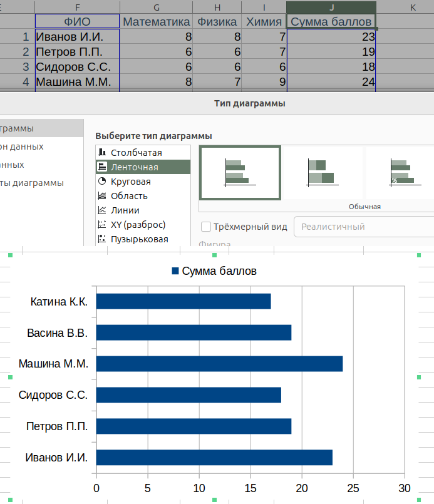Choose the Круговая pie chart icon
This screenshot has height=504, width=434.
pos(102,182)
